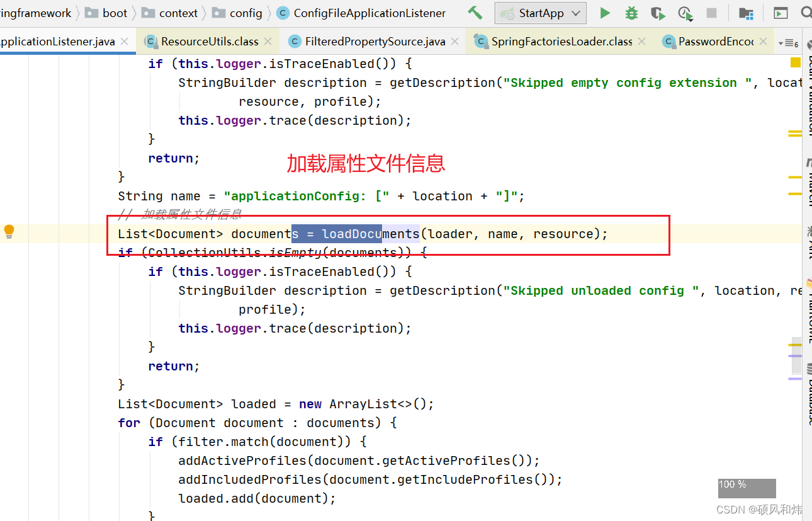Image resolution: width=812 pixels, height=521 pixels.
Task: Close the ApplicationListener.java tab
Action: [124, 42]
